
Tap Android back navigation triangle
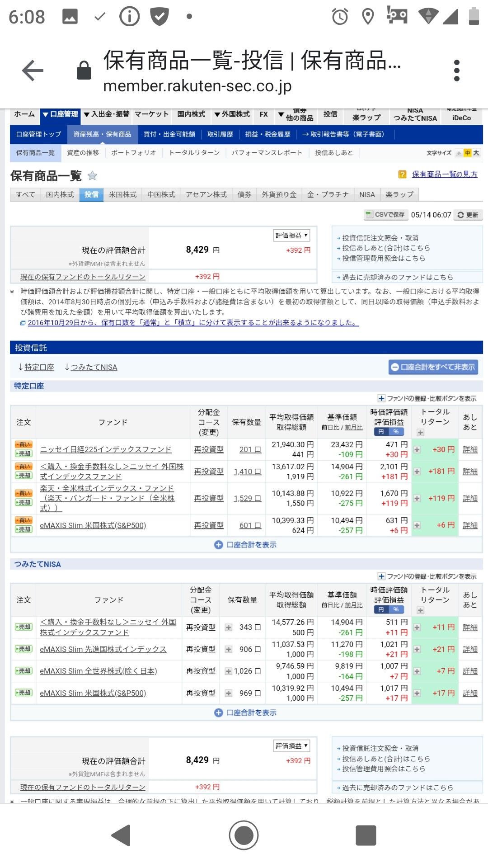(122, 835)
